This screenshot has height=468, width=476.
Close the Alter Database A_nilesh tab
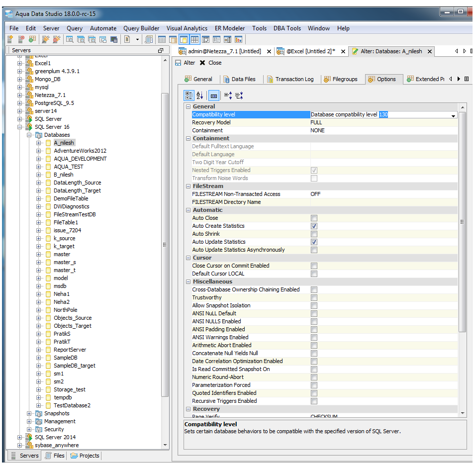coord(430,52)
